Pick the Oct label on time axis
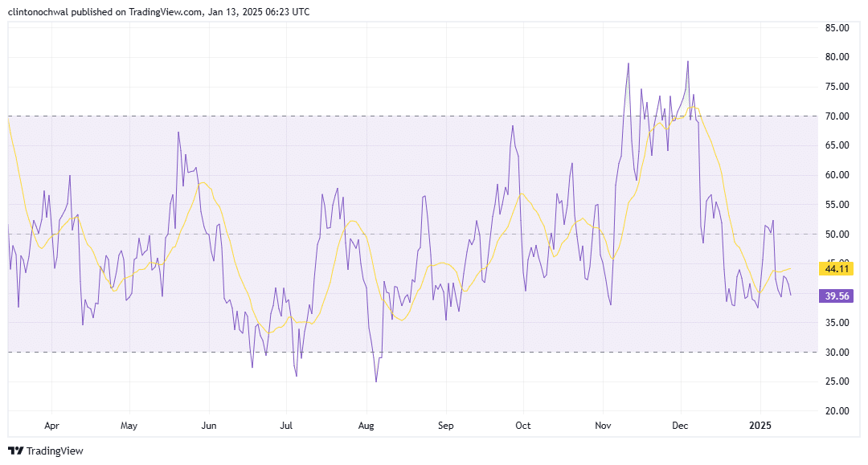The width and height of the screenshot is (868, 465). coord(522,424)
